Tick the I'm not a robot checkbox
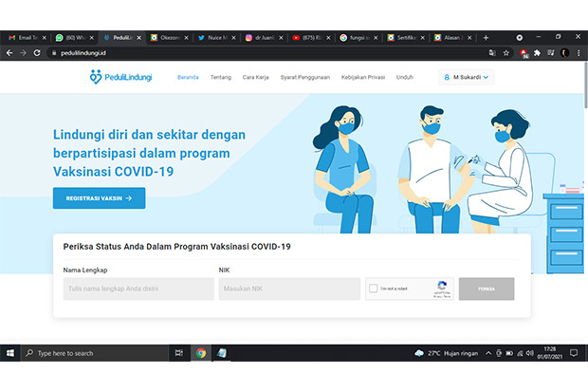 pos(373,289)
